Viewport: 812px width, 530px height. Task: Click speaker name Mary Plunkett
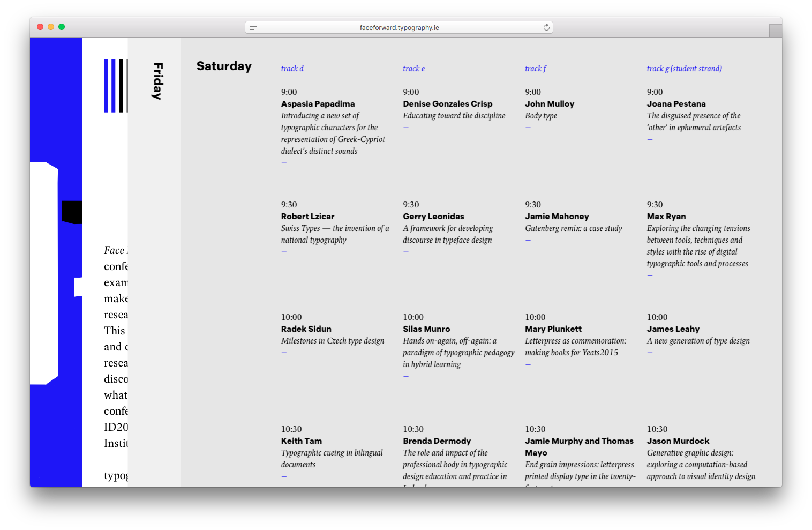pos(553,329)
